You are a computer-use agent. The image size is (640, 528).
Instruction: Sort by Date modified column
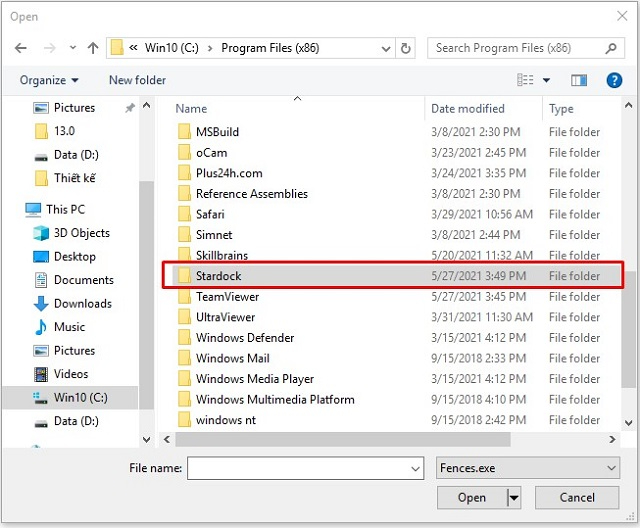(x=468, y=109)
